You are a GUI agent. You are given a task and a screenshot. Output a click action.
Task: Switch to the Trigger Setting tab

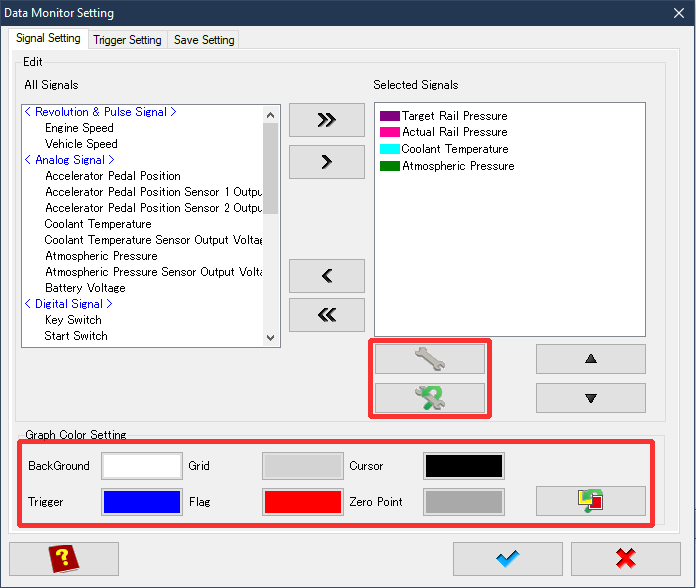coord(127,40)
